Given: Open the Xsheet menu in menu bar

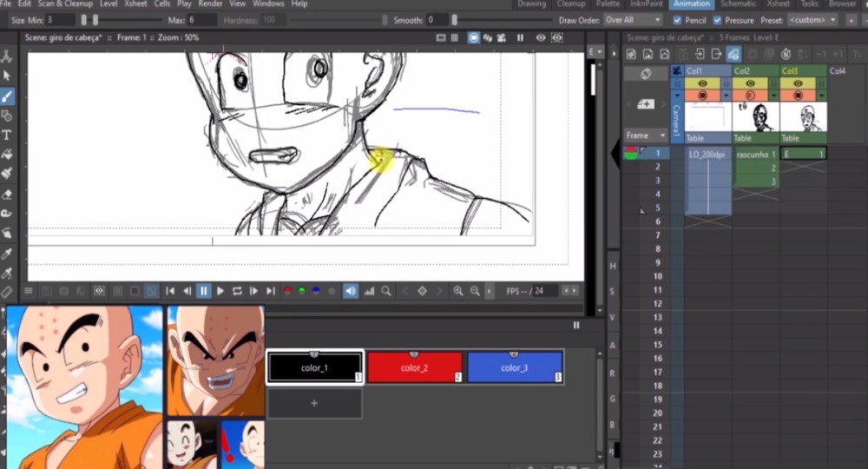Looking at the screenshot, I should (x=135, y=4).
